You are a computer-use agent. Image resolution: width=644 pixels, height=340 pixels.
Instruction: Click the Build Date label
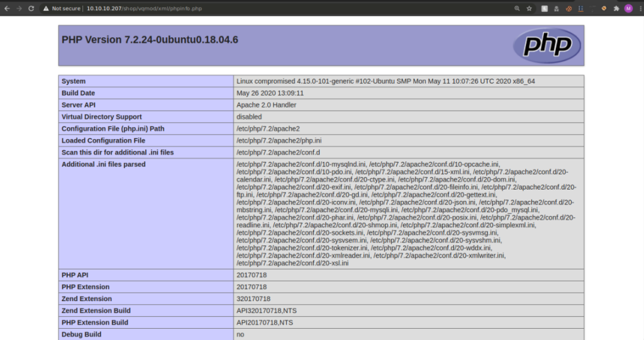(x=78, y=93)
